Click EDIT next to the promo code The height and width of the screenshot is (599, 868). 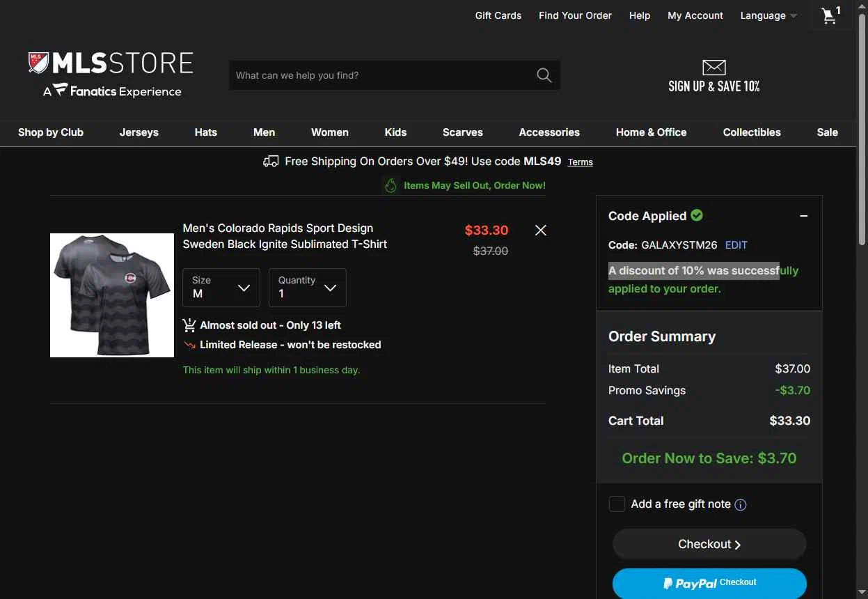[x=736, y=245]
